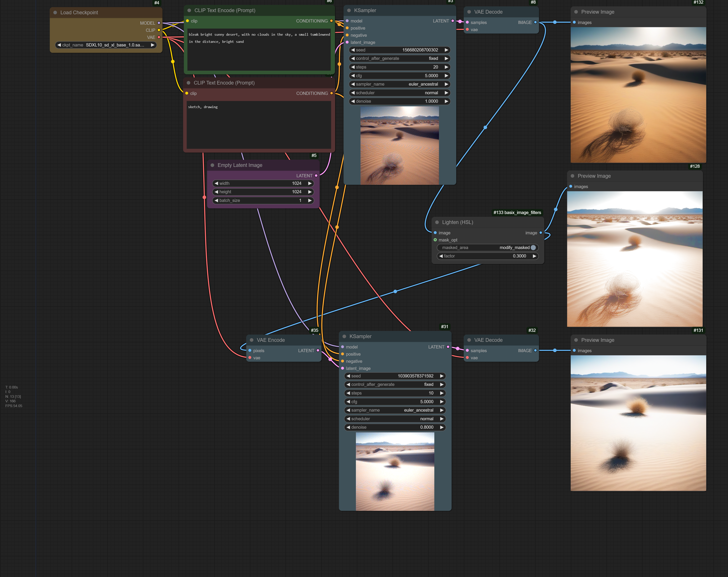
Task: Collapse the top KSampler node dot
Action: click(x=349, y=10)
